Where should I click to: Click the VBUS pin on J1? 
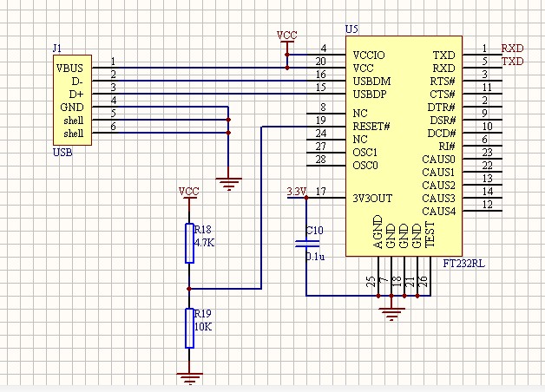[70, 68]
